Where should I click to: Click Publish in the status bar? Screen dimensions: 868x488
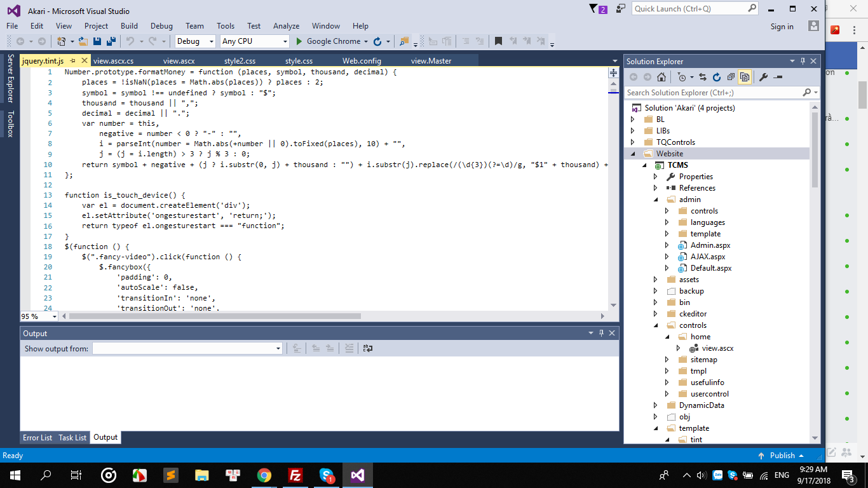tap(782, 456)
